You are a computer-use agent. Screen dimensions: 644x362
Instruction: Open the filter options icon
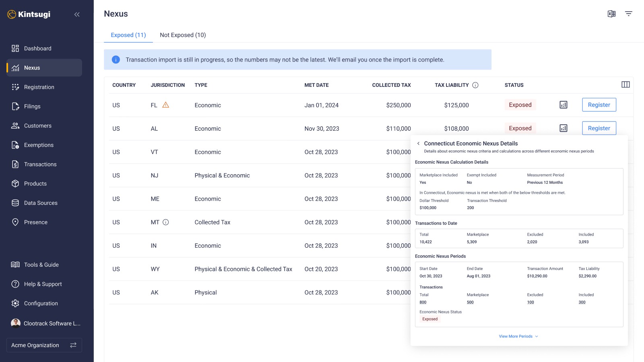point(628,14)
